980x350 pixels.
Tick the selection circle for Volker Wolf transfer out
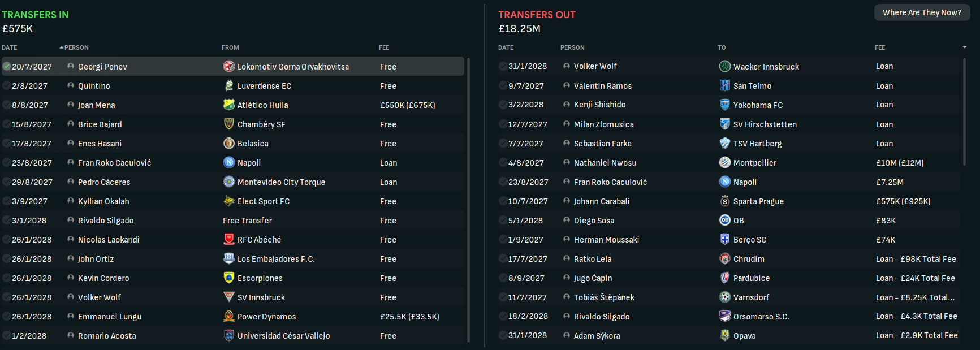pyautogui.click(x=503, y=67)
